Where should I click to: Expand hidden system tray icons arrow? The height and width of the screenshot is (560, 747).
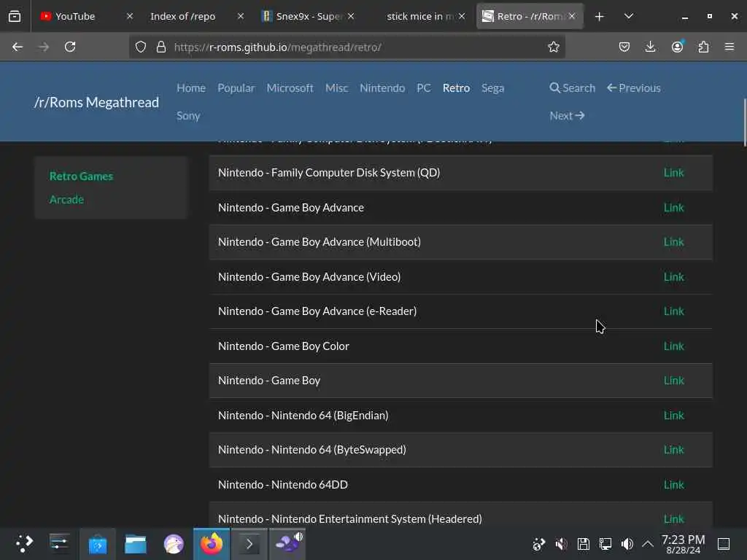click(648, 544)
